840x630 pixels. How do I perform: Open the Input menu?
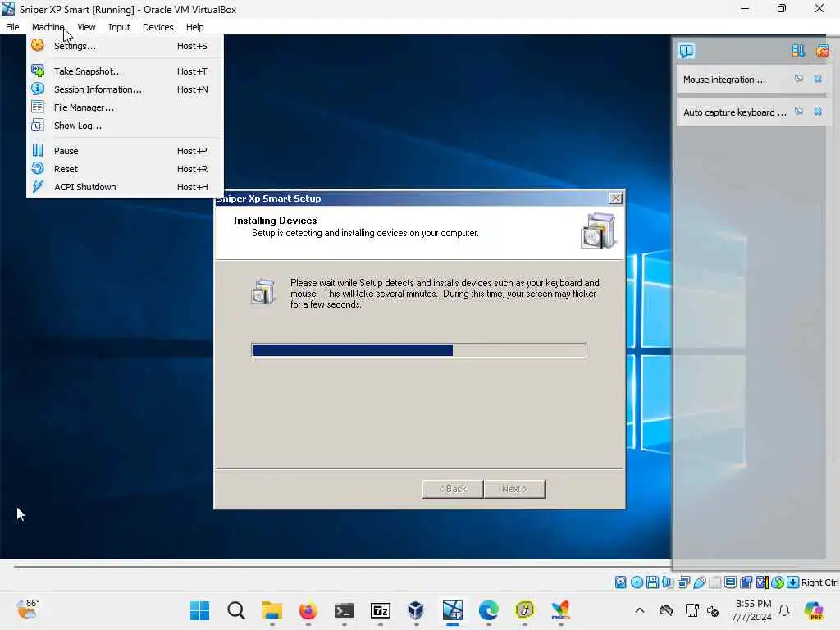119,27
